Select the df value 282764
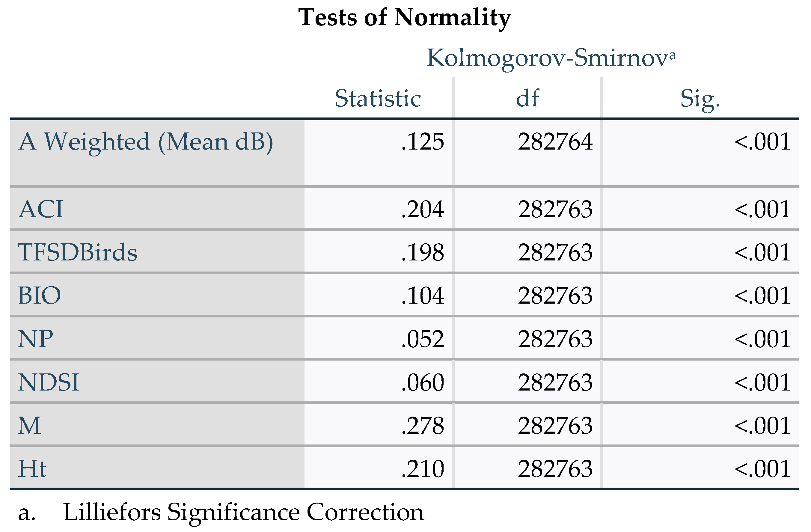Viewport: 811px width, 532px height. click(x=555, y=141)
